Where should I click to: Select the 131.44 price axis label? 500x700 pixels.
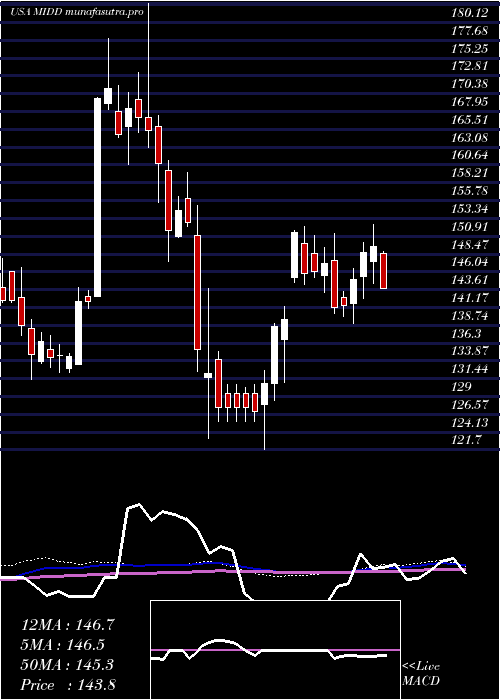470,369
